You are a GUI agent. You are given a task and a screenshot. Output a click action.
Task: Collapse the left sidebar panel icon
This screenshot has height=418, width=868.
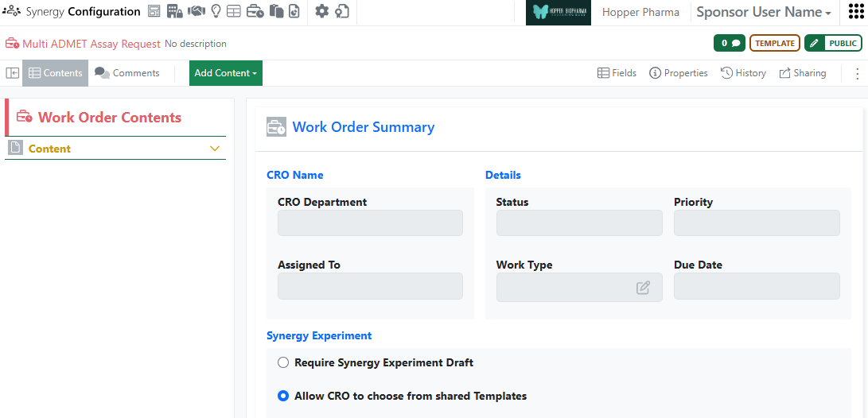click(13, 73)
